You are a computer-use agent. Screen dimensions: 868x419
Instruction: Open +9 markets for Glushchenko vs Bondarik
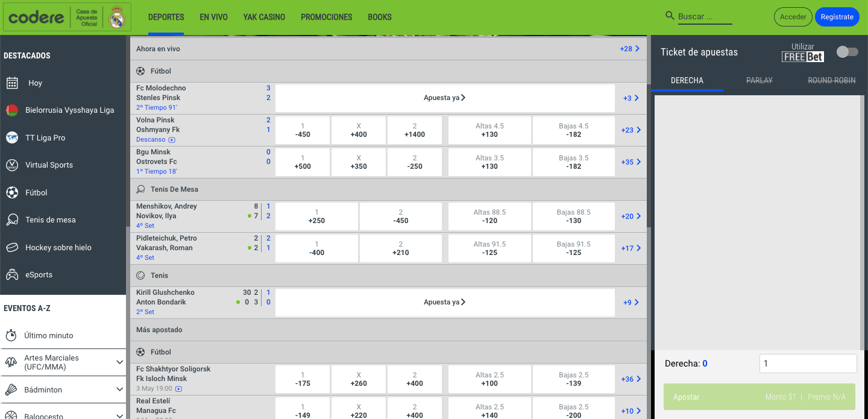(x=631, y=303)
